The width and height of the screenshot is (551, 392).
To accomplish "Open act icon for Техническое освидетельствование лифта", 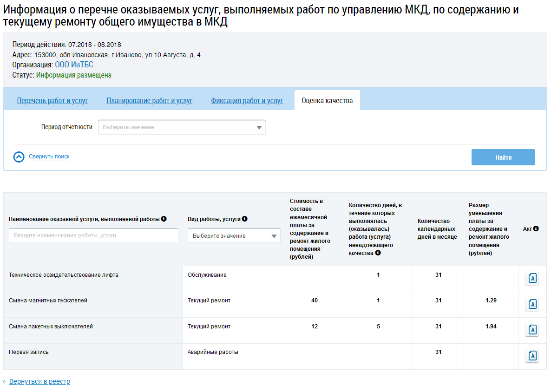I will click(532, 278).
